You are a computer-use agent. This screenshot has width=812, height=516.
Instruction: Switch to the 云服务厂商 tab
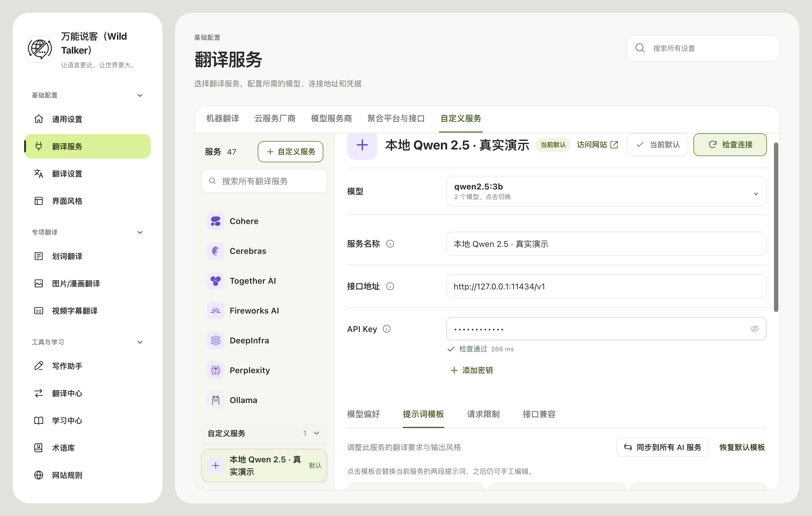tap(275, 118)
